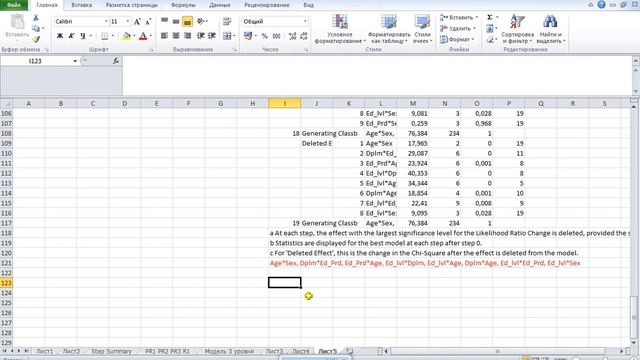Toggle underline (Ч) formatting
Viewport: 640px width, 360px height.
83,36
